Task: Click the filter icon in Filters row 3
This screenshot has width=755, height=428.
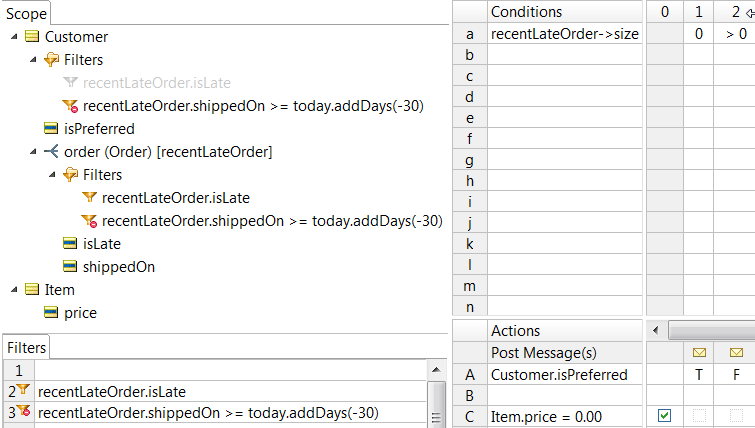Action: click(x=23, y=411)
